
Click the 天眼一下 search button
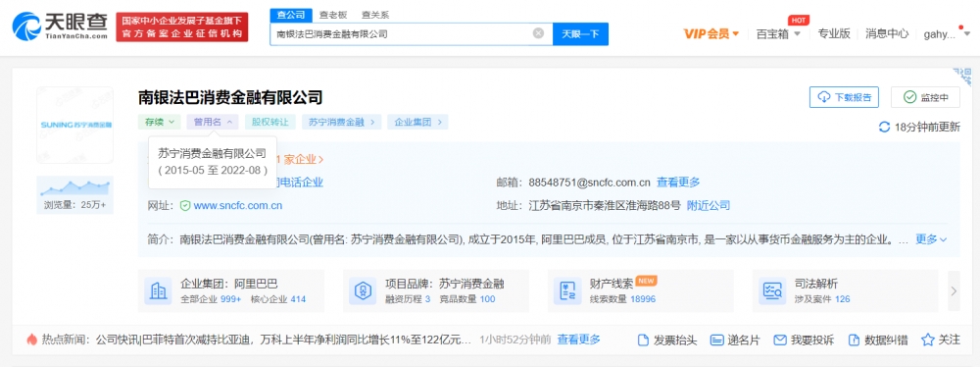tap(580, 33)
